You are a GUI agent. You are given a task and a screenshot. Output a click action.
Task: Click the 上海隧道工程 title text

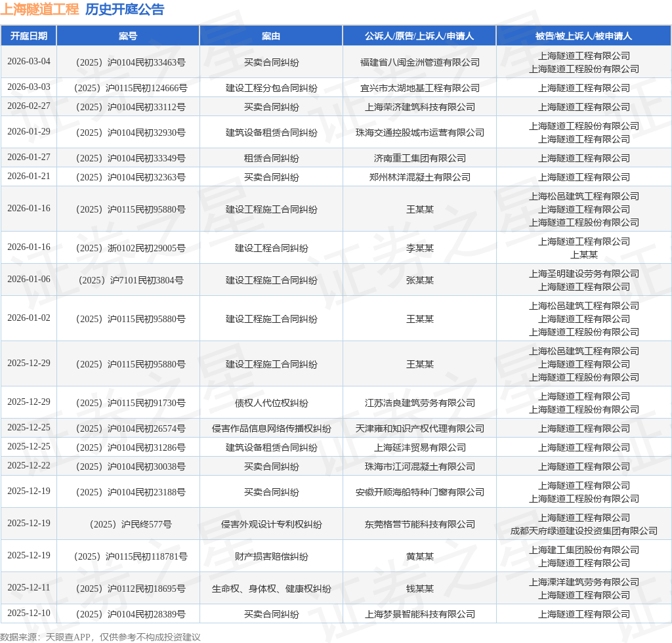click(39, 9)
